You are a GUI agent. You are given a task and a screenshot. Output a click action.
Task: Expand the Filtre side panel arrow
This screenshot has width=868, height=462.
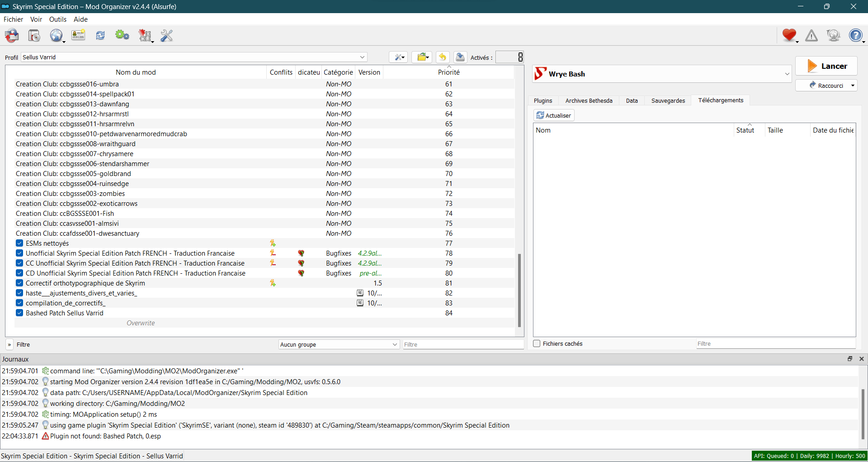point(9,344)
